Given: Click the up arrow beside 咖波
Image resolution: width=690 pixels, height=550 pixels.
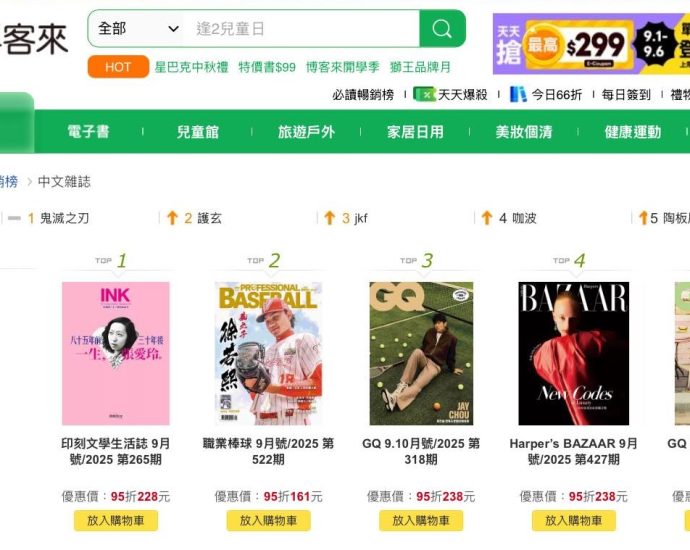Looking at the screenshot, I should pos(487,218).
